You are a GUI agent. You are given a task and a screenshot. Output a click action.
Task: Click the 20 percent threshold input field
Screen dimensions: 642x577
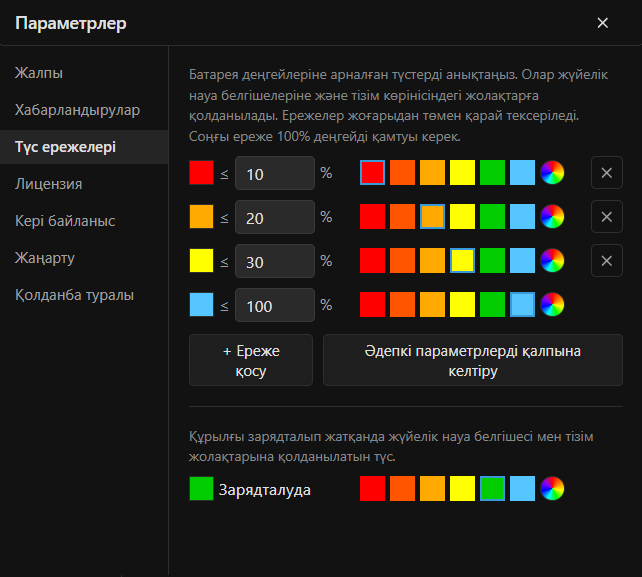pos(275,217)
